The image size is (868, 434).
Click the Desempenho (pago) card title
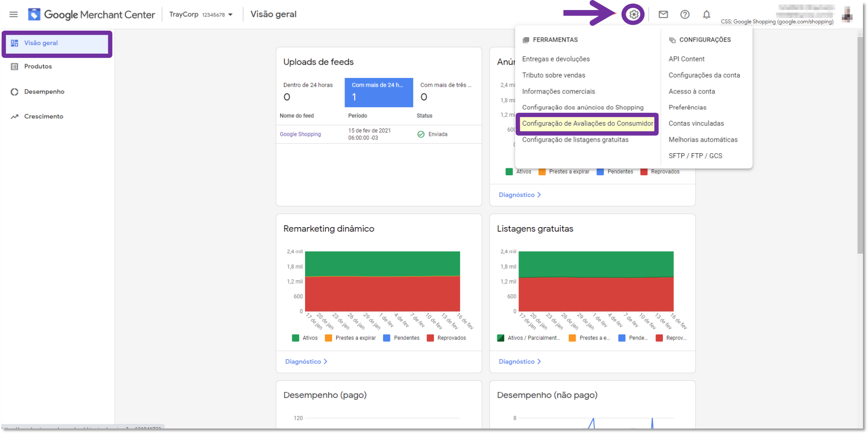325,395
